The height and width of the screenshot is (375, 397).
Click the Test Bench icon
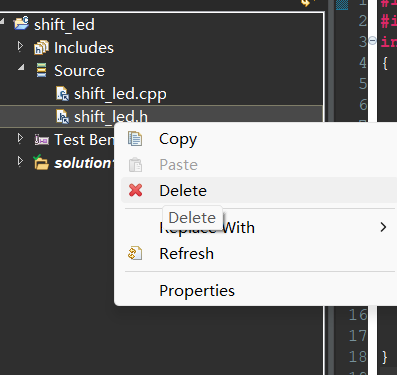(42, 140)
